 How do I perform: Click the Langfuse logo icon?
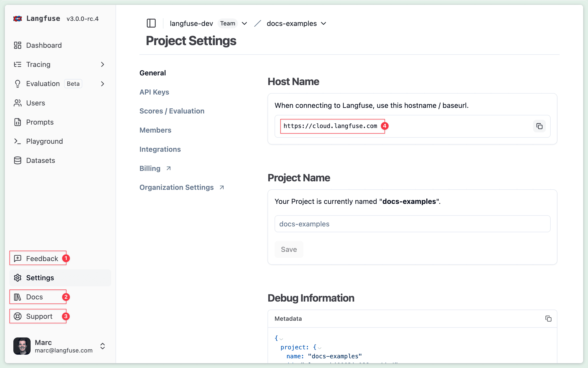[x=17, y=19]
